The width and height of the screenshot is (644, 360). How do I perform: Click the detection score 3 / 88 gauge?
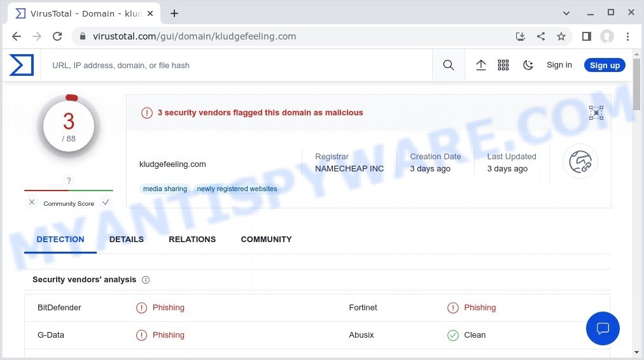[69, 127]
